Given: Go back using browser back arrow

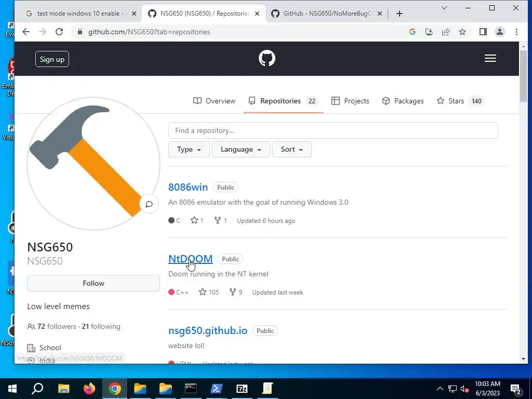Looking at the screenshot, I should pyautogui.click(x=26, y=32).
